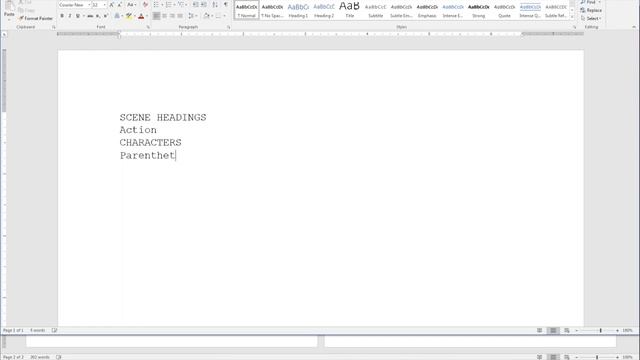Apply the Strong style

point(478,10)
